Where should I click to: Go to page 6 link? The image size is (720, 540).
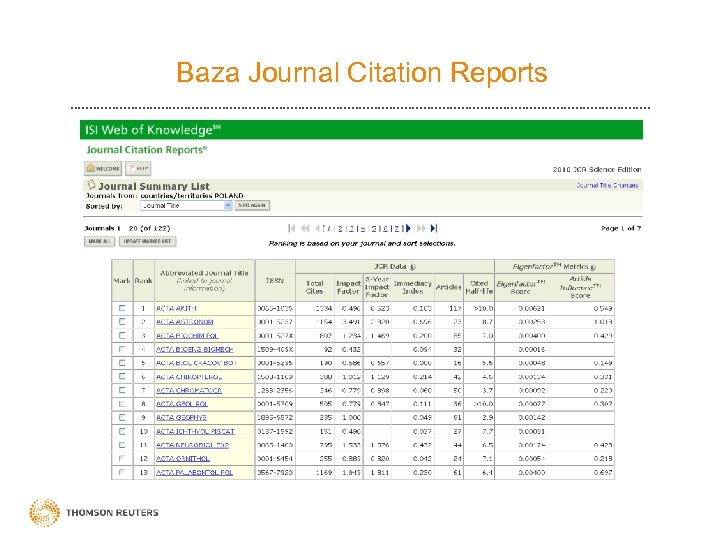[385, 228]
